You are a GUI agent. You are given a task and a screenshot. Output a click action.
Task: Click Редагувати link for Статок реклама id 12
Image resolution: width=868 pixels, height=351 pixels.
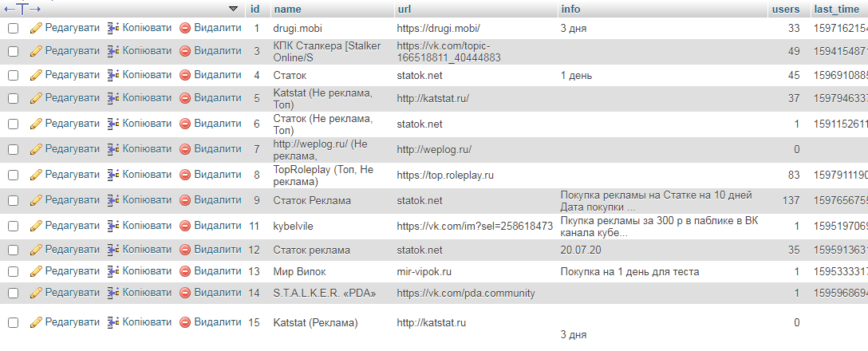(72, 250)
